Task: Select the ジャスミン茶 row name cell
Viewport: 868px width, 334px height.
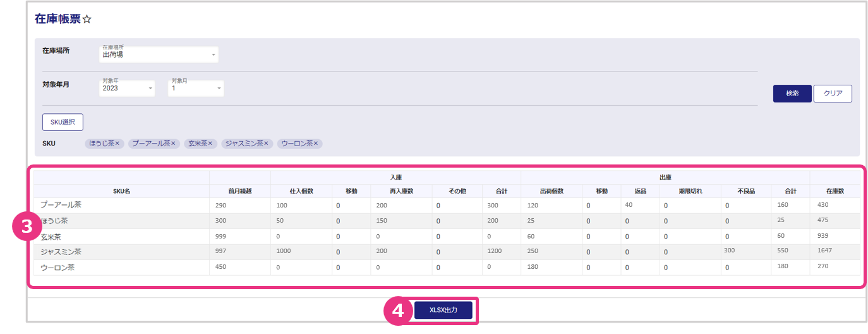Action: point(61,252)
